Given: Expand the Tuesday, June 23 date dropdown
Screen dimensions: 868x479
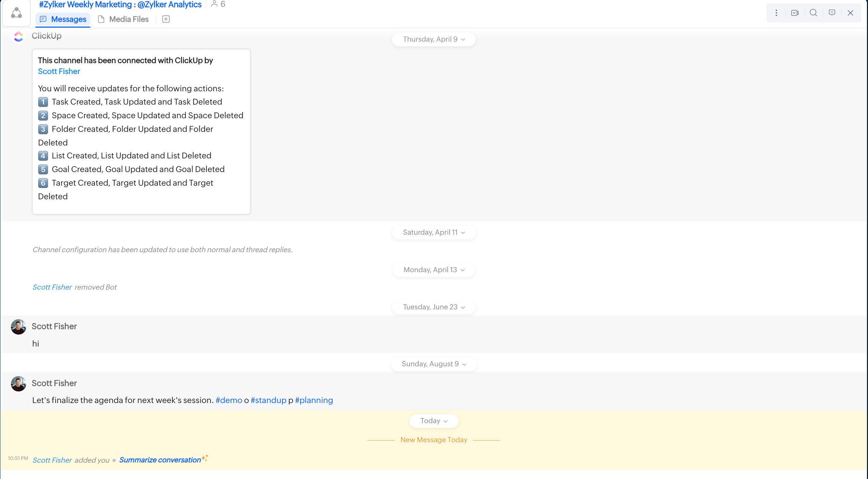Looking at the screenshot, I should (434, 307).
